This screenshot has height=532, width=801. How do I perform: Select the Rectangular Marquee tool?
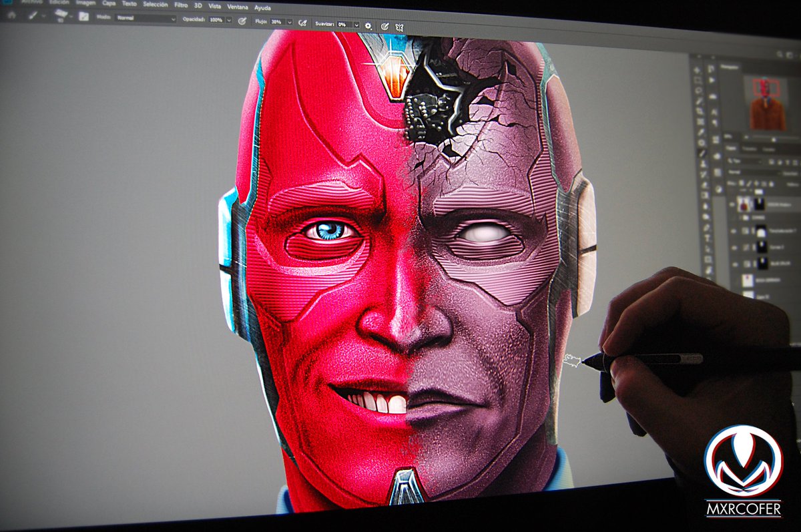point(698,80)
